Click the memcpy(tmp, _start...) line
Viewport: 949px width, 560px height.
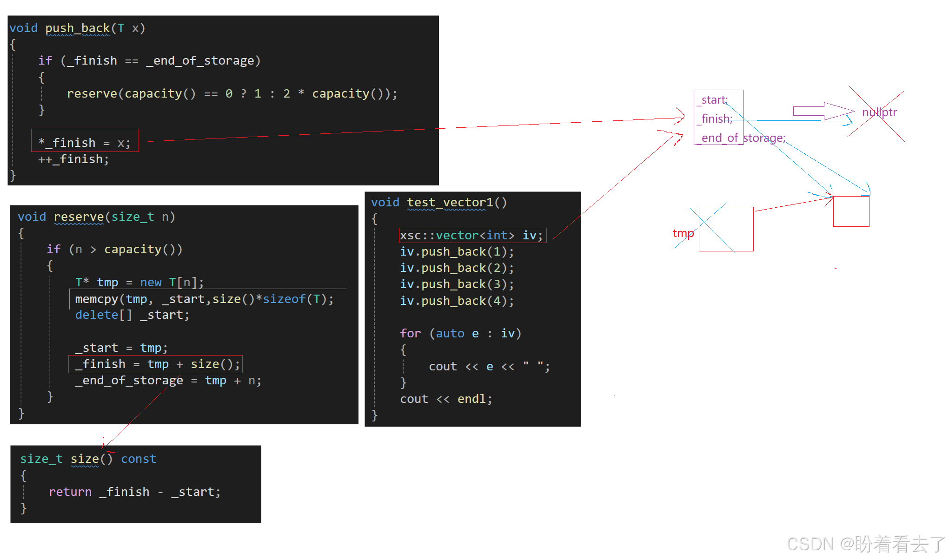tap(204, 299)
